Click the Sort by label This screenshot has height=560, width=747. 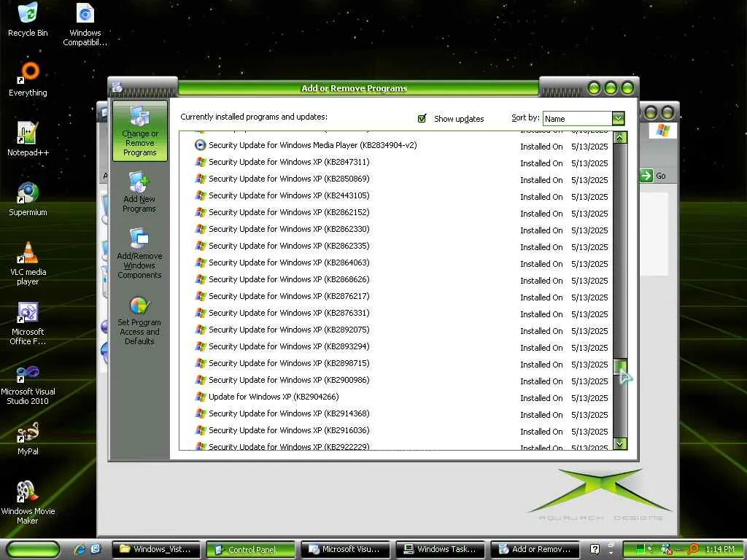click(525, 117)
